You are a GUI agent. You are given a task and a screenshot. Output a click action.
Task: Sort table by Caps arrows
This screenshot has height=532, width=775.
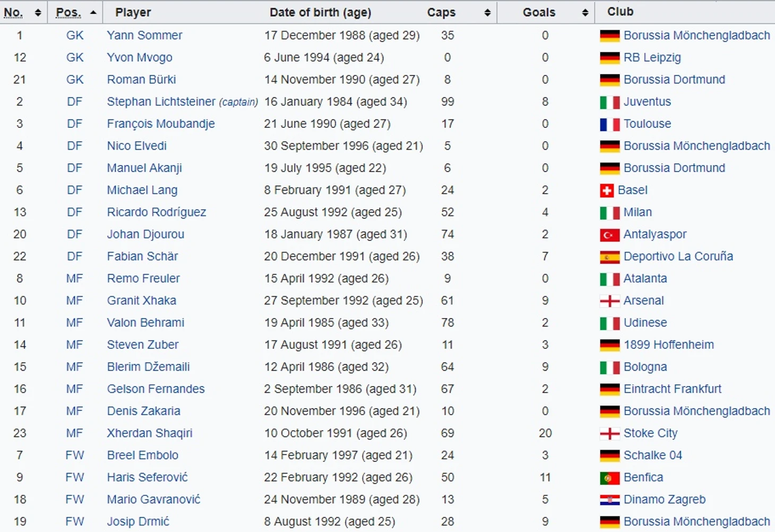(x=487, y=12)
